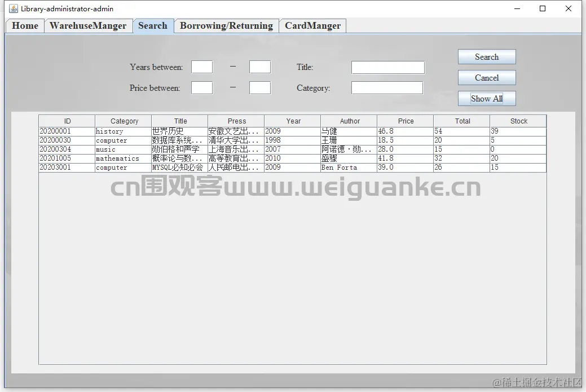Click the stock cell 39
The height and width of the screenshot is (392, 586).
coord(518,131)
